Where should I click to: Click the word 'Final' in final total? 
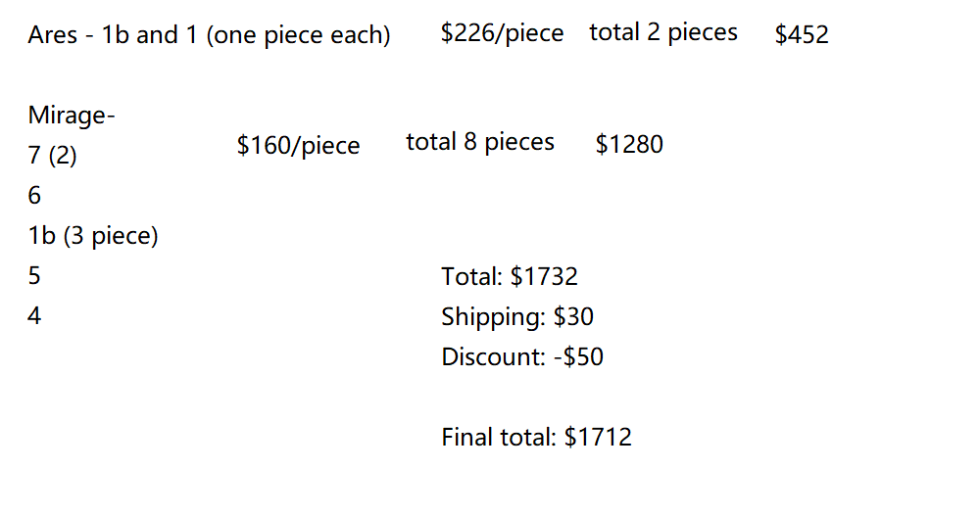[x=466, y=437]
